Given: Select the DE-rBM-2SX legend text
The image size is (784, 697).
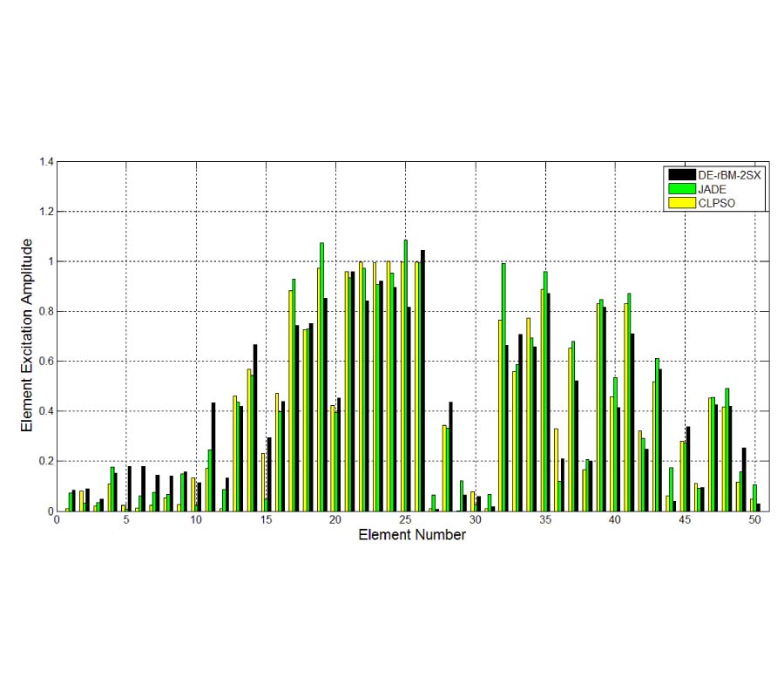Looking at the screenshot, I should pos(728,174).
